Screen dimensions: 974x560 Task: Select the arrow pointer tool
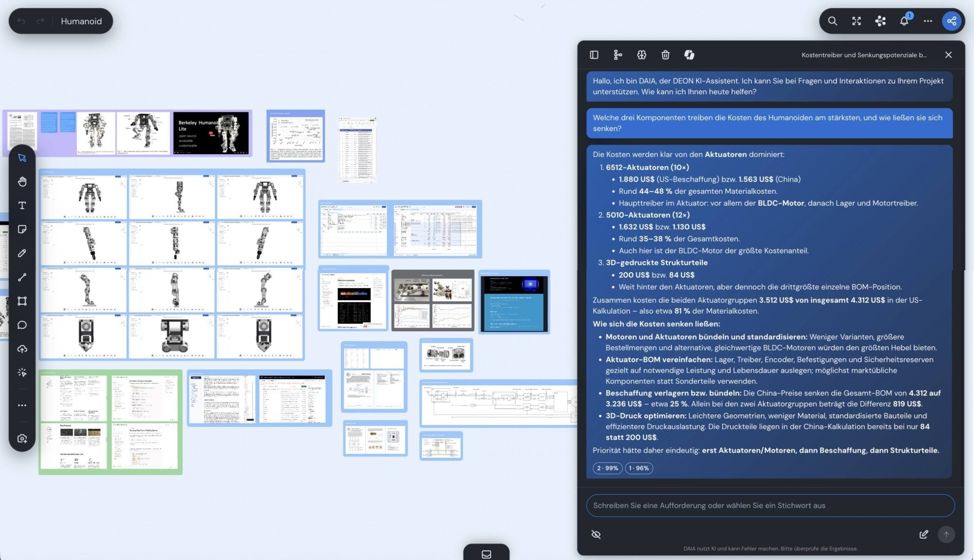click(x=22, y=158)
